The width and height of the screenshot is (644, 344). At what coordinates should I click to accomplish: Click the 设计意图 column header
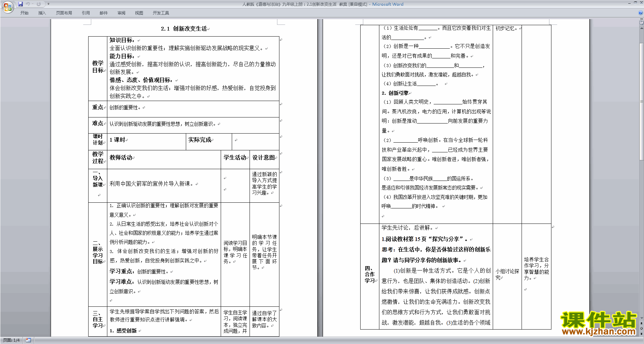(264, 157)
